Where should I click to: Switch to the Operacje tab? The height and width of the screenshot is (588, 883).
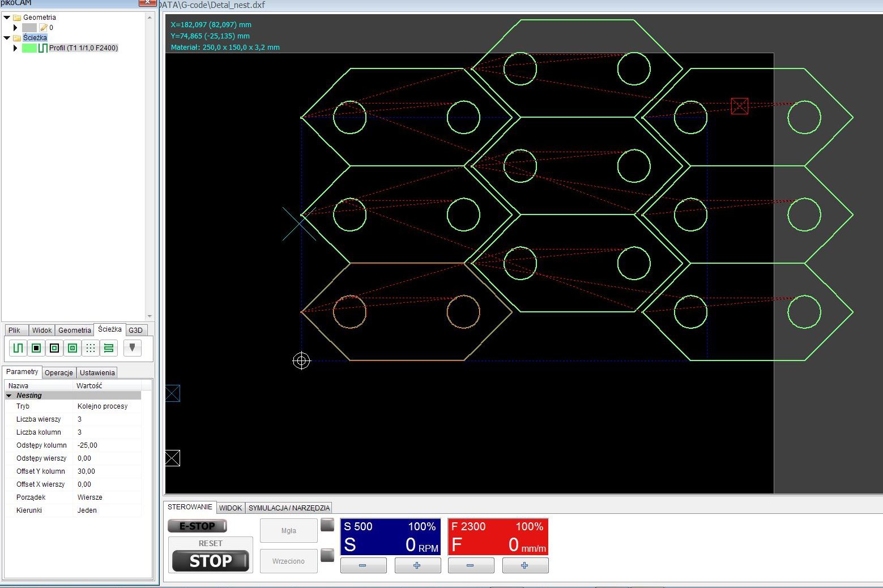[x=59, y=373]
